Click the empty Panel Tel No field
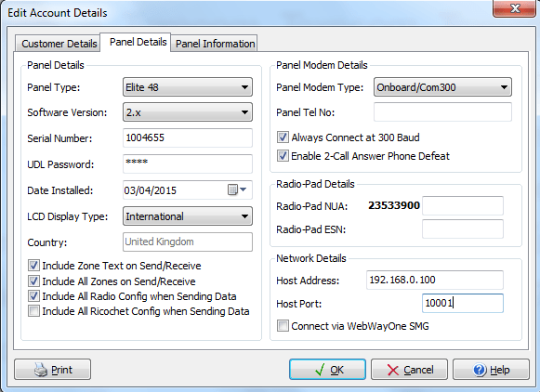 pos(442,111)
